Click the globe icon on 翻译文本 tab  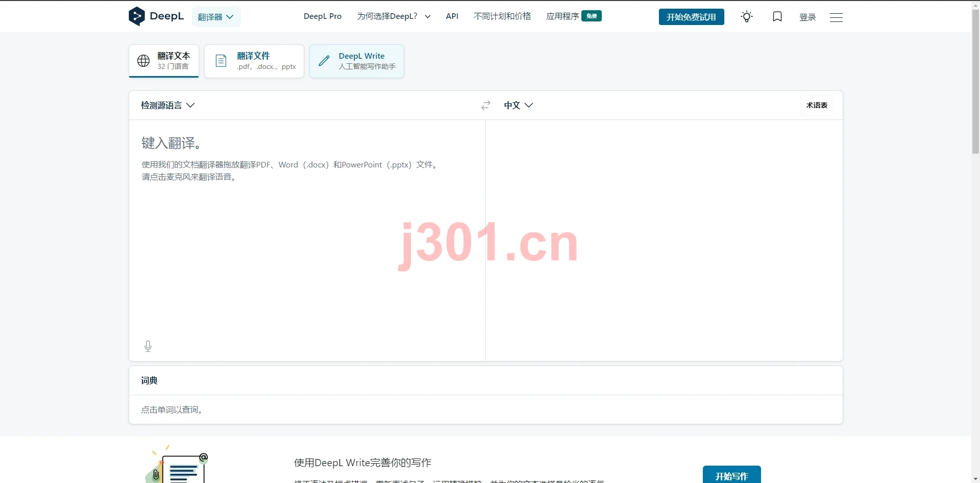coord(143,61)
